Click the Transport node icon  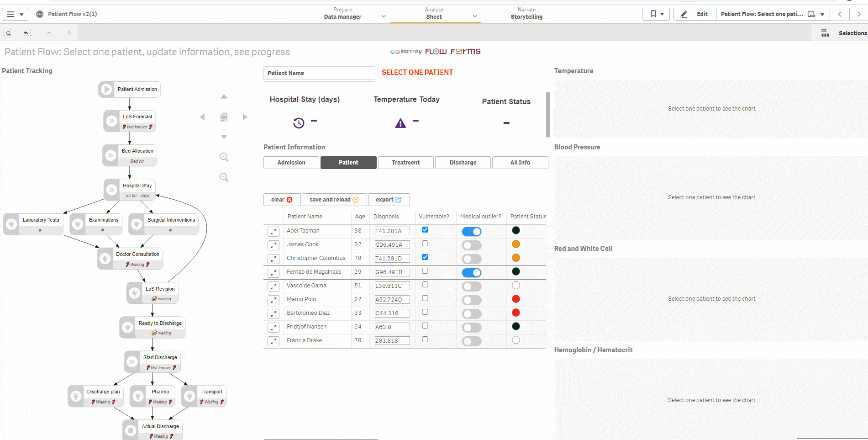coord(189,396)
